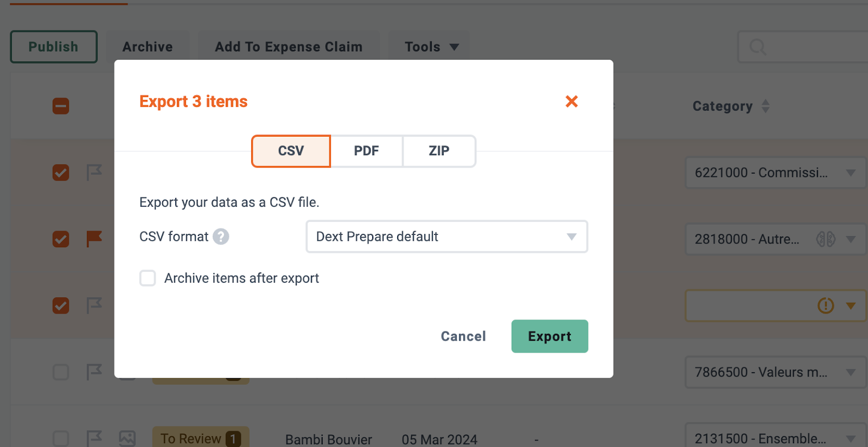Open the 6221000 - Commissi... category dropdown
The height and width of the screenshot is (447, 868).
(776, 173)
